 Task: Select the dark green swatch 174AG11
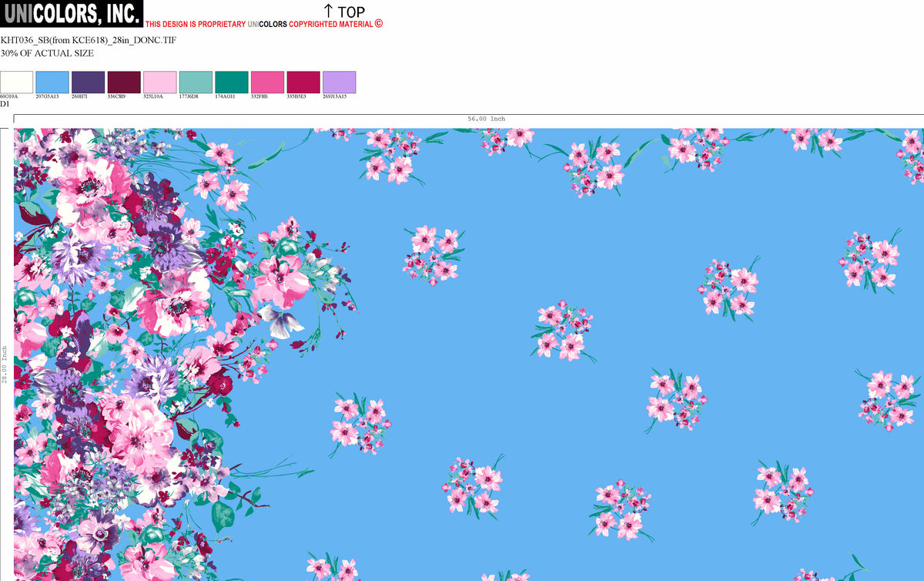point(231,82)
